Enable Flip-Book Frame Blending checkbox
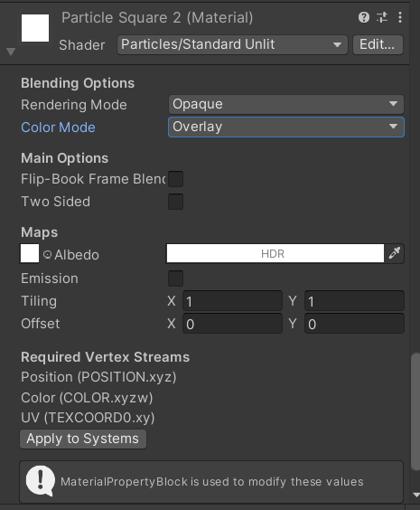 coord(175,179)
